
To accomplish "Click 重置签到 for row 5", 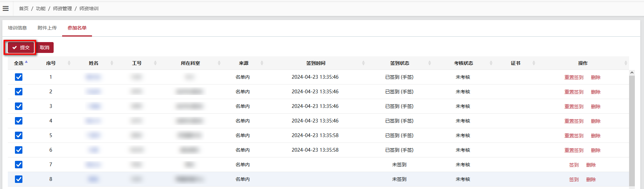I will pyautogui.click(x=574, y=136).
